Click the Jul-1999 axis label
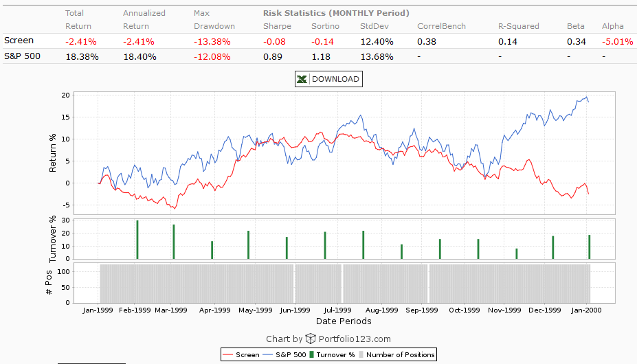Viewport: 637px width, 364px height. 337,310
